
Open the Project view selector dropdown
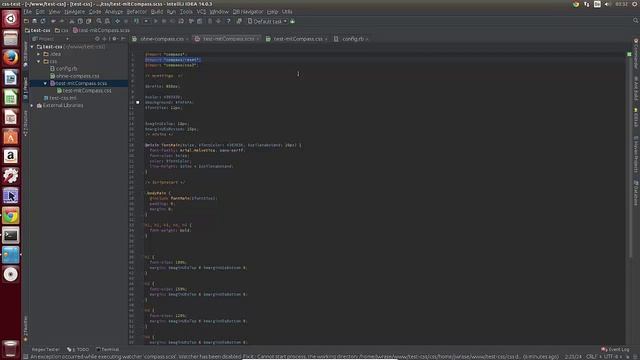(51, 39)
